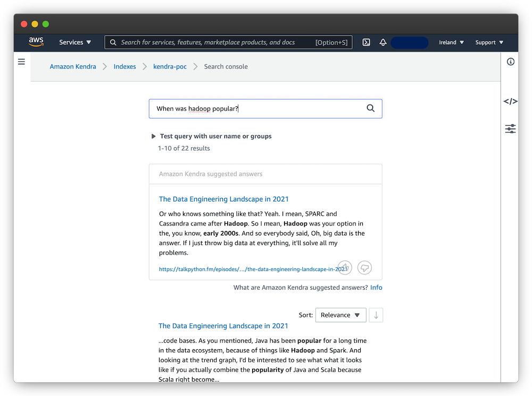Maximize window with the green button

click(x=46, y=24)
